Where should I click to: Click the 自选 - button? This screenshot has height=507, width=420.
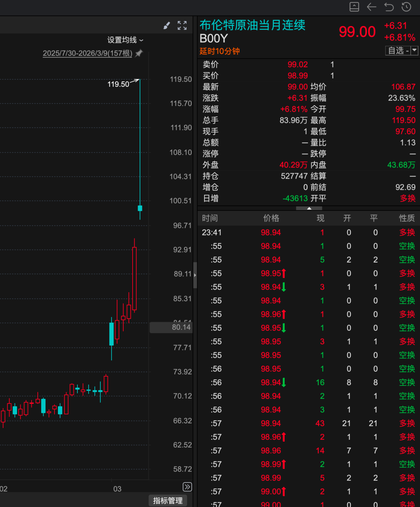pos(398,50)
